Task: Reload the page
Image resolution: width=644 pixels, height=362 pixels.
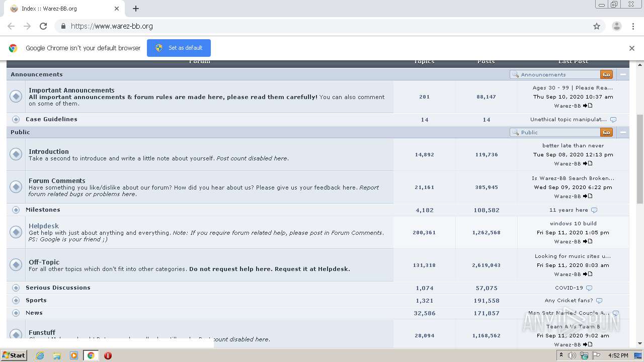Action: pos(43,26)
